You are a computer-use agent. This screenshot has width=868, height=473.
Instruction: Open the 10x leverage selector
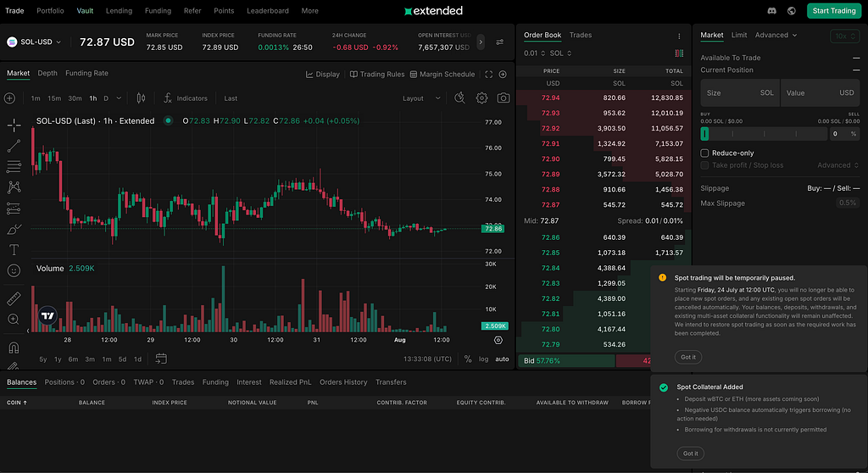845,36
